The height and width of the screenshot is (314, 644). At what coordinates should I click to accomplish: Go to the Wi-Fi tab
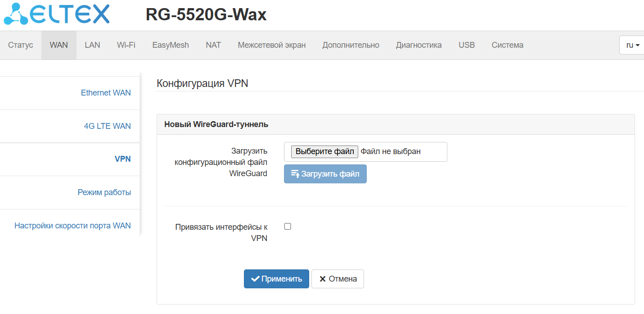click(126, 45)
